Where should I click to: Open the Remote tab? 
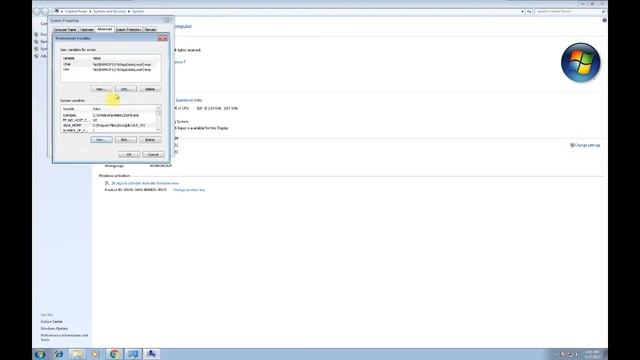[x=150, y=29]
